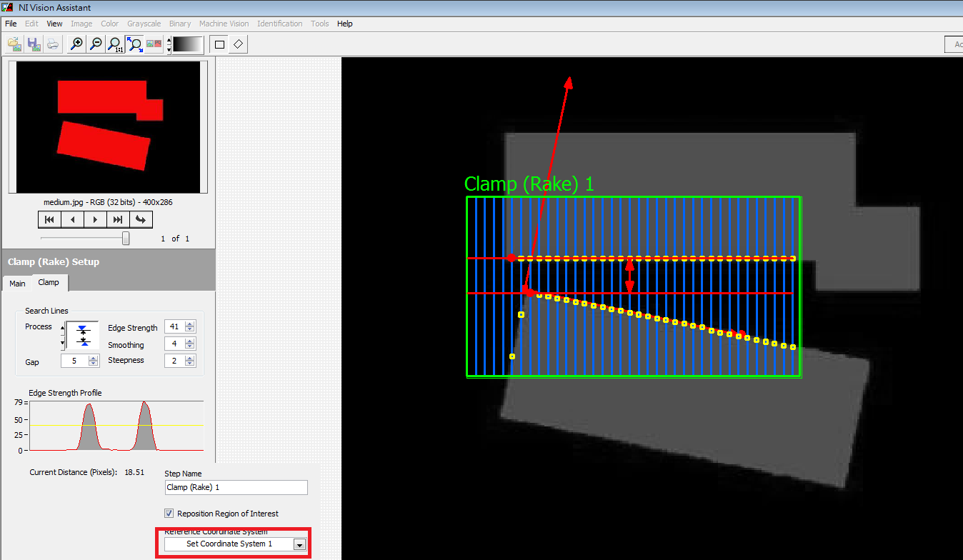Open the Binary menu
Viewport: 963px width, 560px height.
point(180,24)
